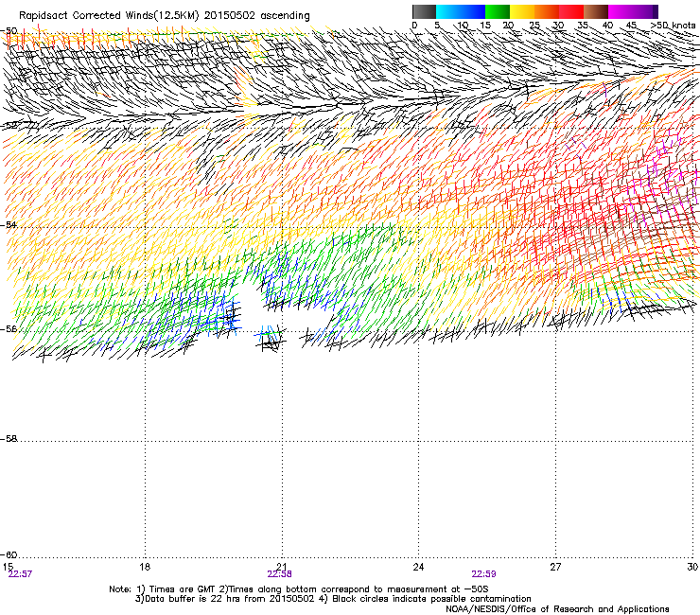Click the orange 25-30 knots legend swatch
The width and height of the screenshot is (700, 615).
(x=547, y=11)
